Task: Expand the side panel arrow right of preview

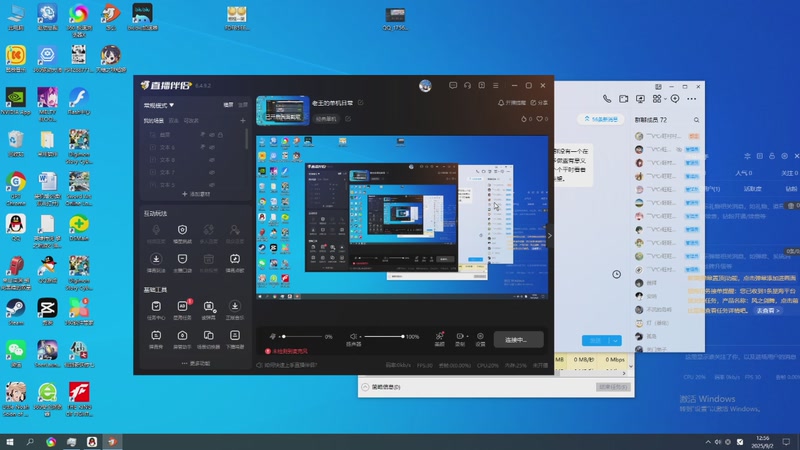Action: [549, 236]
